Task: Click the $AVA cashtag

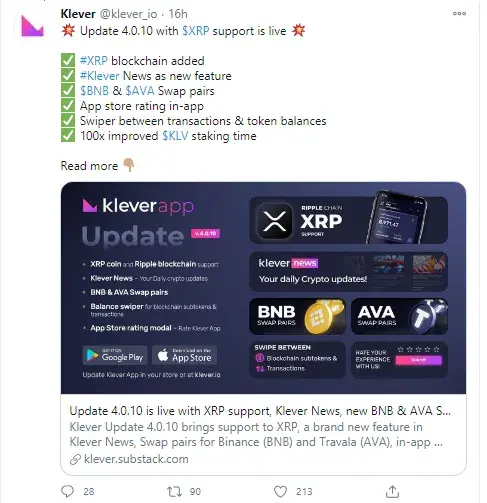Action: (140, 91)
